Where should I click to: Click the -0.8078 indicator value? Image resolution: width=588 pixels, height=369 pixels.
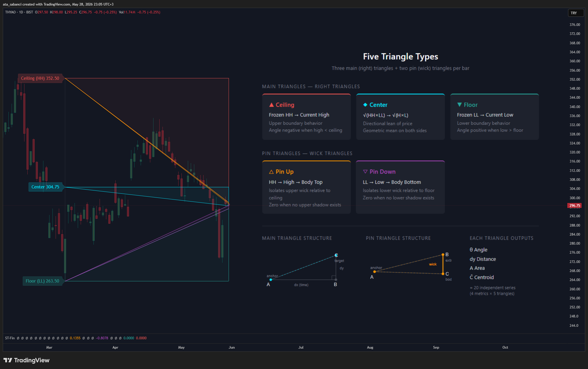pyautogui.click(x=103, y=338)
